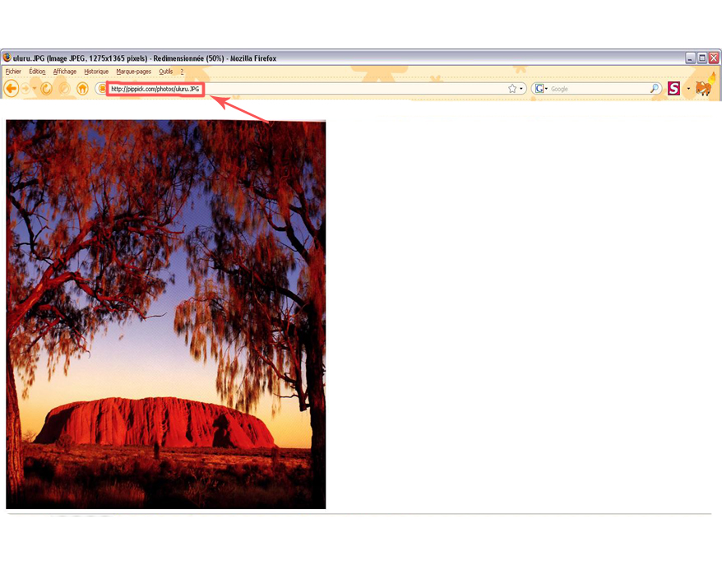
Task: Bookmark this page with the star
Action: [512, 89]
